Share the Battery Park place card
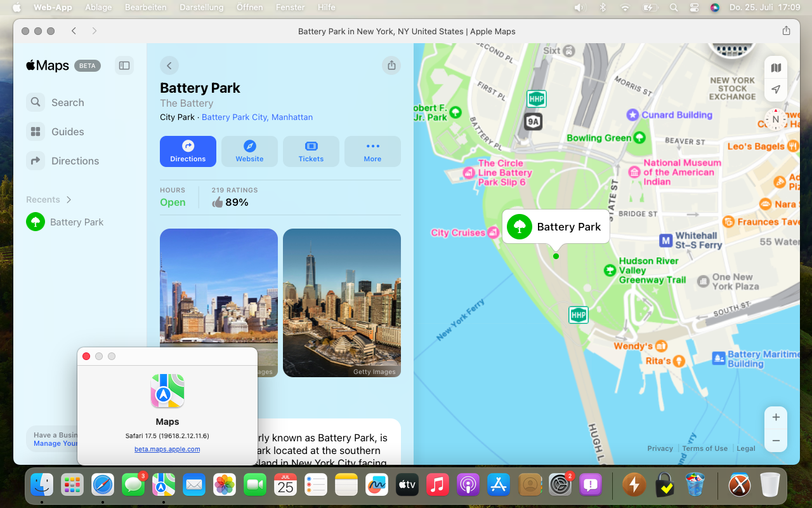The height and width of the screenshot is (508, 812). pyautogui.click(x=391, y=65)
